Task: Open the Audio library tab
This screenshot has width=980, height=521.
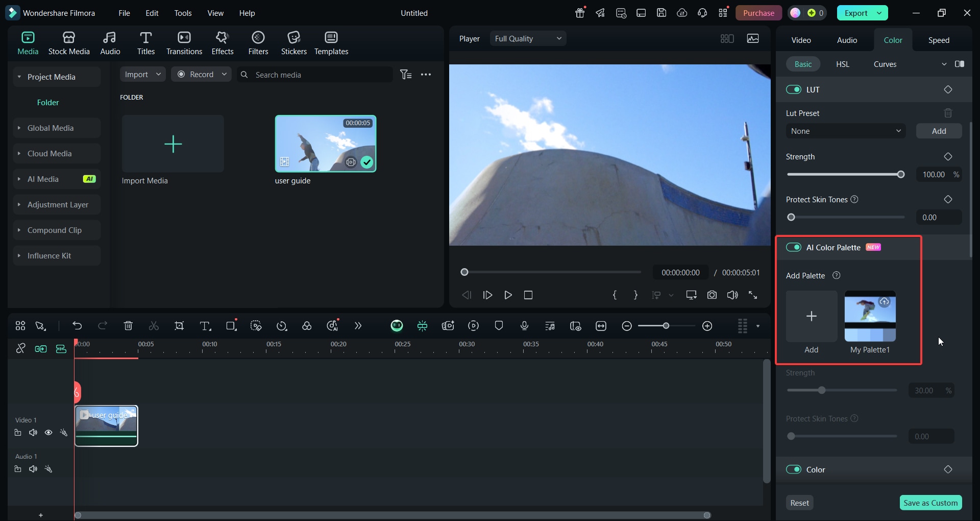Action: tap(110, 43)
